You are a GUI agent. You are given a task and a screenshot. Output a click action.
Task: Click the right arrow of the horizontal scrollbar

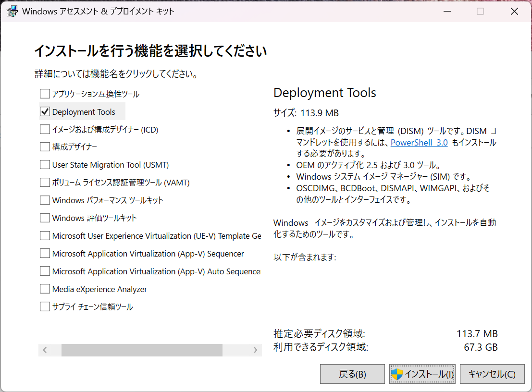(255, 350)
